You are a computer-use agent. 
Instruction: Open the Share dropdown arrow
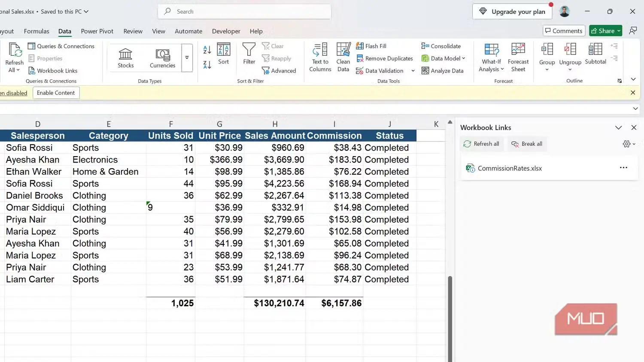tap(619, 31)
